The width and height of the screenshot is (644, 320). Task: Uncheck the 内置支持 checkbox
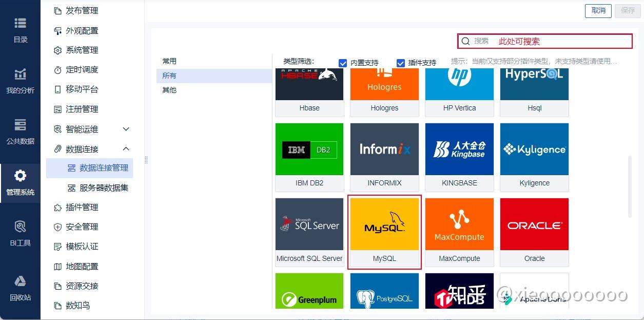[343, 63]
